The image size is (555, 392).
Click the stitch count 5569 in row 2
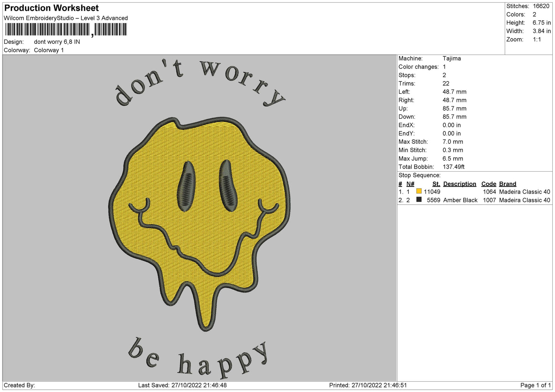(x=434, y=200)
